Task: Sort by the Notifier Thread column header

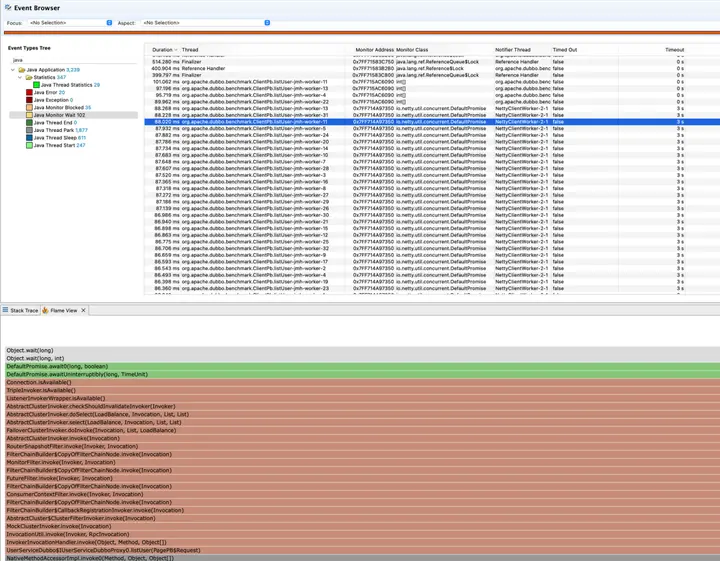Action: tap(512, 50)
